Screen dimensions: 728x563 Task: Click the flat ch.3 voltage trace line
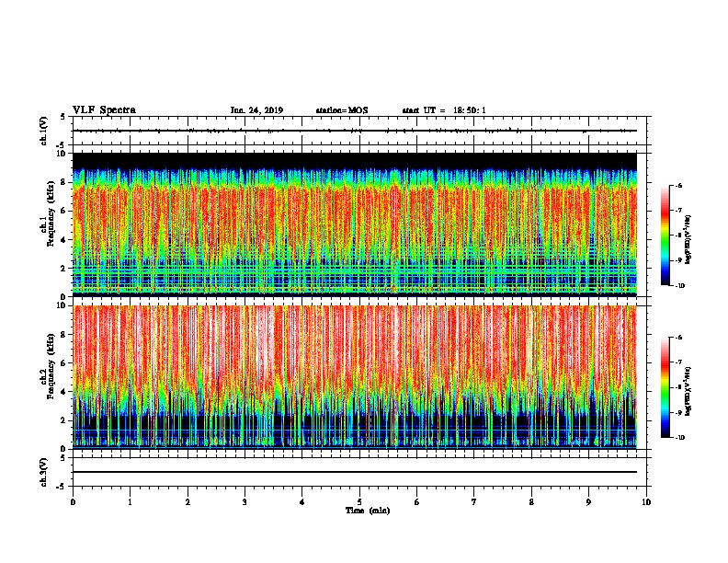click(355, 472)
